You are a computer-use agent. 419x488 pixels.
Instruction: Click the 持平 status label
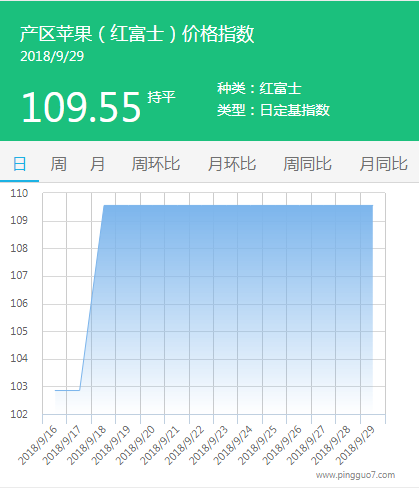coord(161,97)
